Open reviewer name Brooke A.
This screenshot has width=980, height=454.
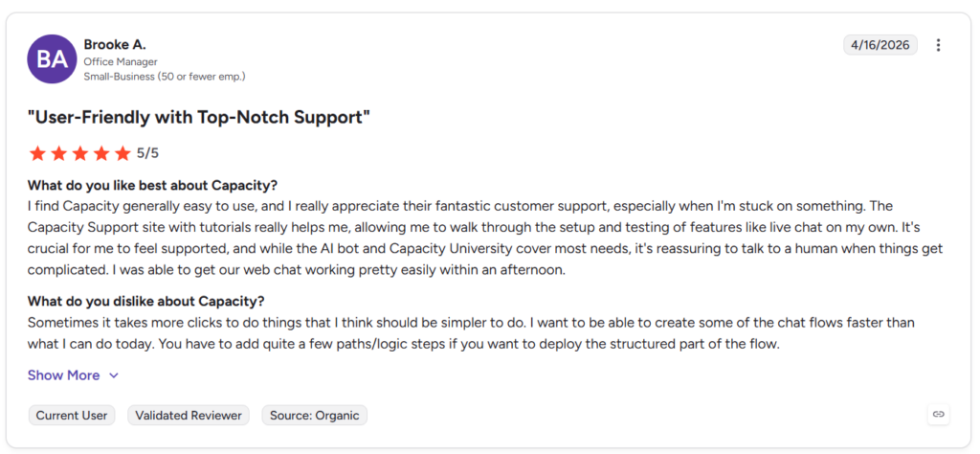click(115, 45)
